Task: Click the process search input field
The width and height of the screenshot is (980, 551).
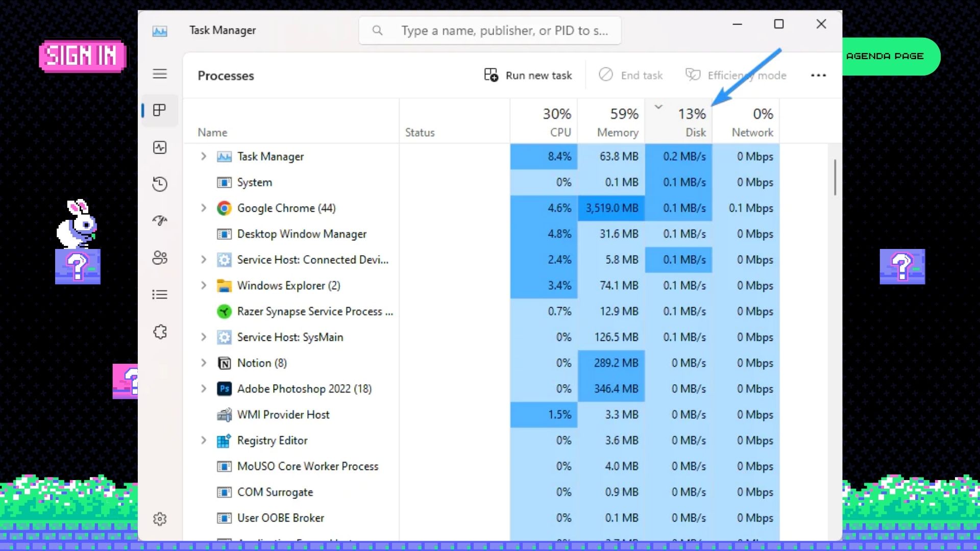Action: (x=490, y=31)
